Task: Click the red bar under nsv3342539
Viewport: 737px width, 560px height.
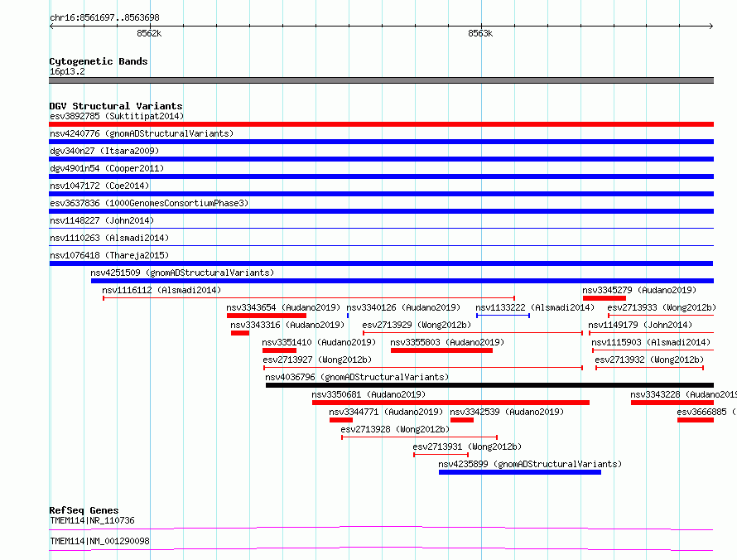Action: (x=462, y=420)
